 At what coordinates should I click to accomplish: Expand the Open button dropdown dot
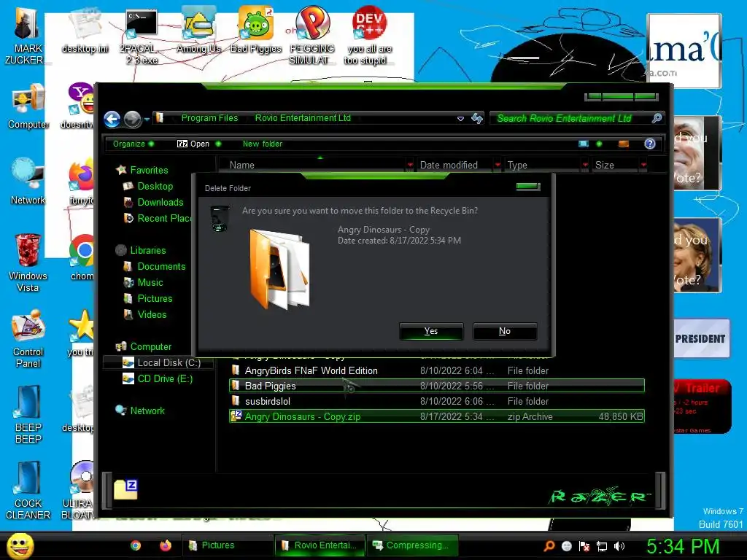(218, 144)
